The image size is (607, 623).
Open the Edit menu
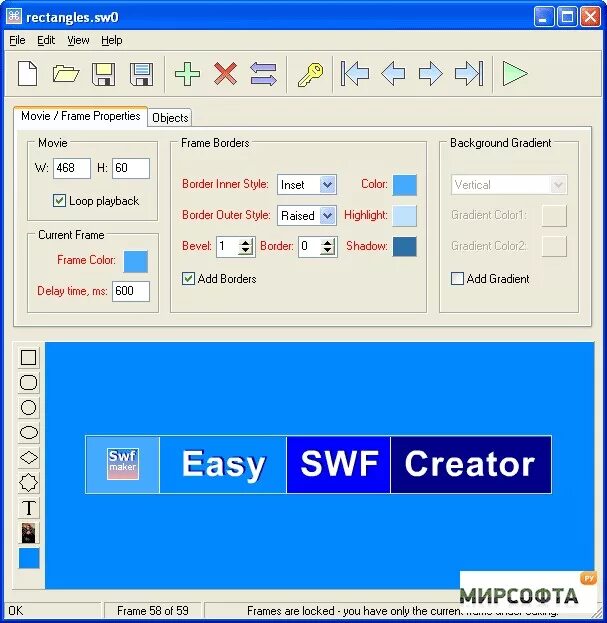click(46, 40)
